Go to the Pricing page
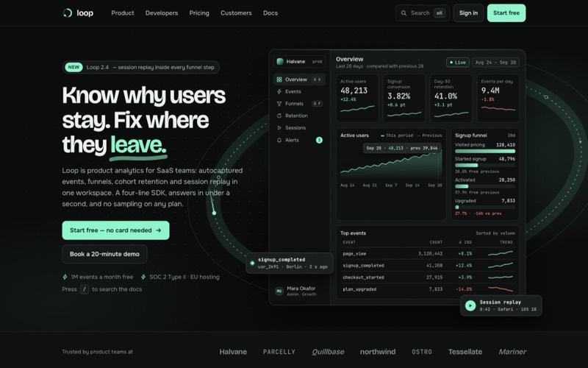This screenshot has height=368, width=588. coord(199,13)
